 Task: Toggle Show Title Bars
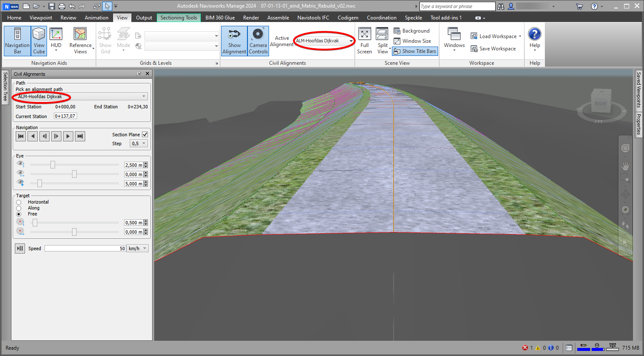[x=415, y=51]
